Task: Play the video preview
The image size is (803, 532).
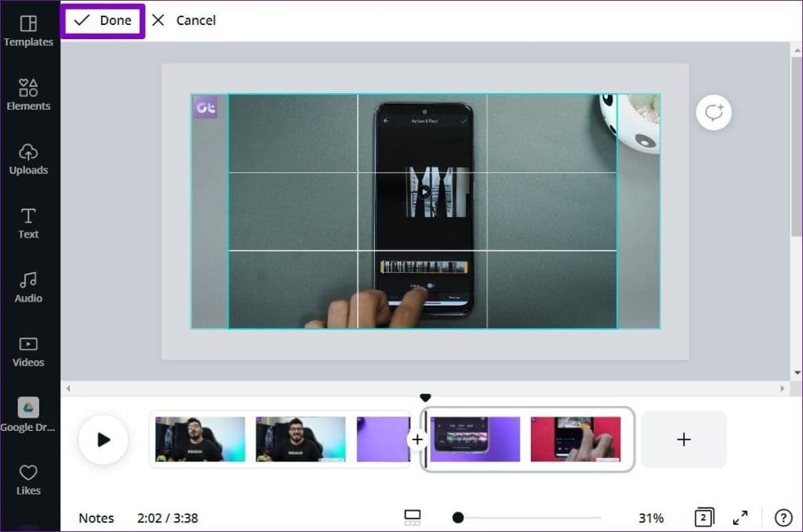Action: point(104,440)
